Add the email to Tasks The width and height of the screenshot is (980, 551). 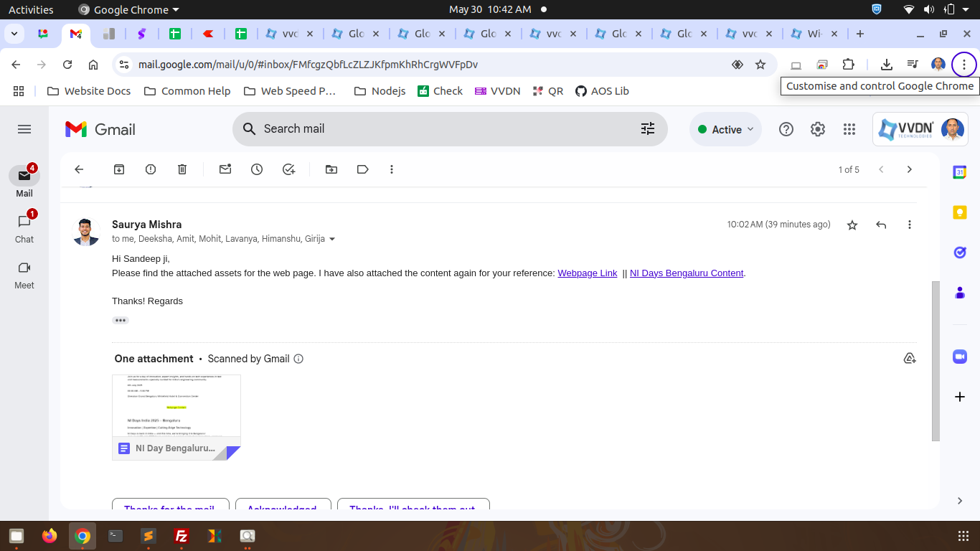click(288, 169)
